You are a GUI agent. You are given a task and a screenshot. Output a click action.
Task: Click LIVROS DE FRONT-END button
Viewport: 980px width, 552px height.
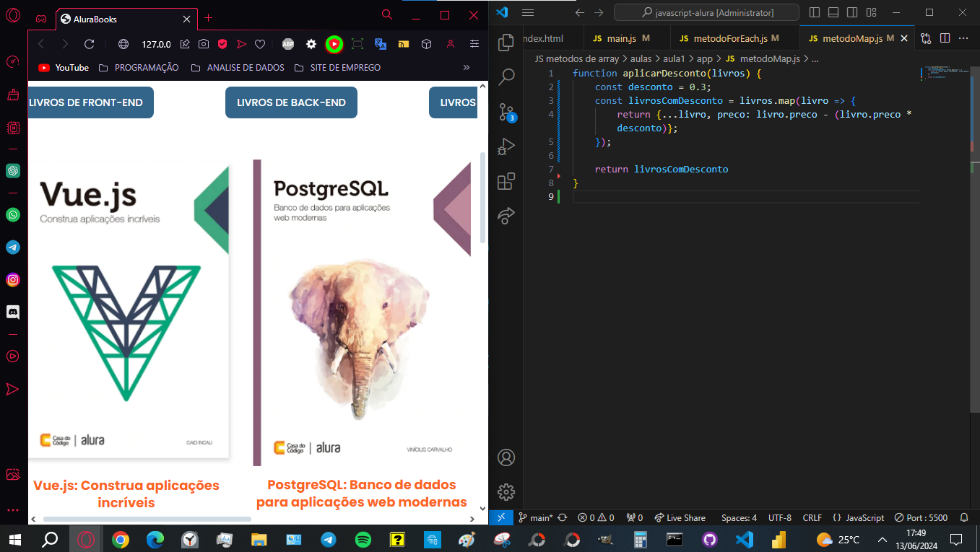[91, 102]
